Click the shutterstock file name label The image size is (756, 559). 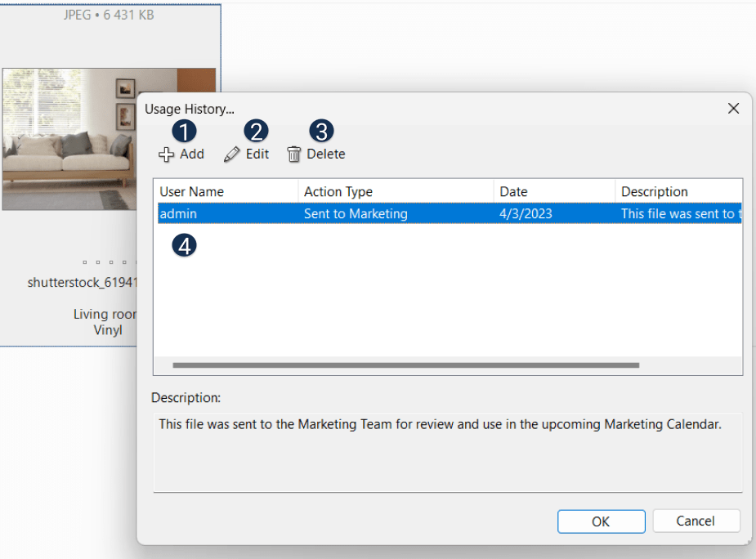point(82,282)
